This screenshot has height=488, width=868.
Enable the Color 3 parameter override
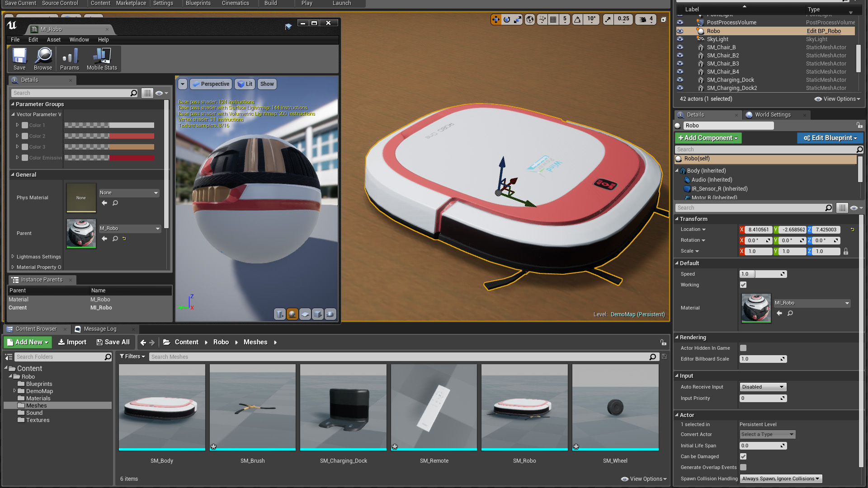tap(25, 147)
